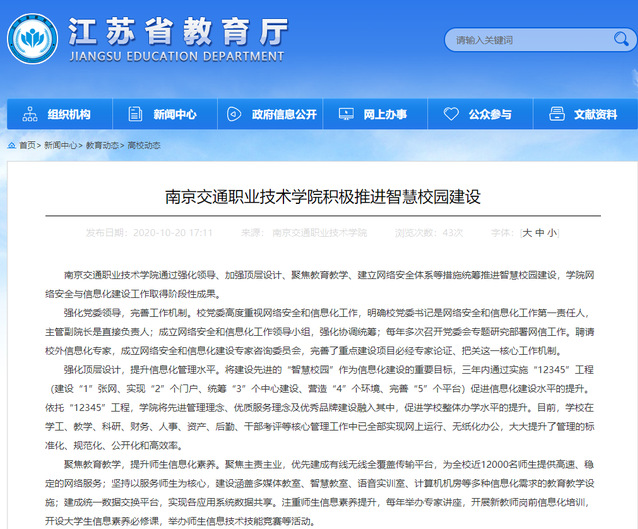638x529 pixels.
Task: Click the 政府信息公开 icon
Action: (236, 114)
